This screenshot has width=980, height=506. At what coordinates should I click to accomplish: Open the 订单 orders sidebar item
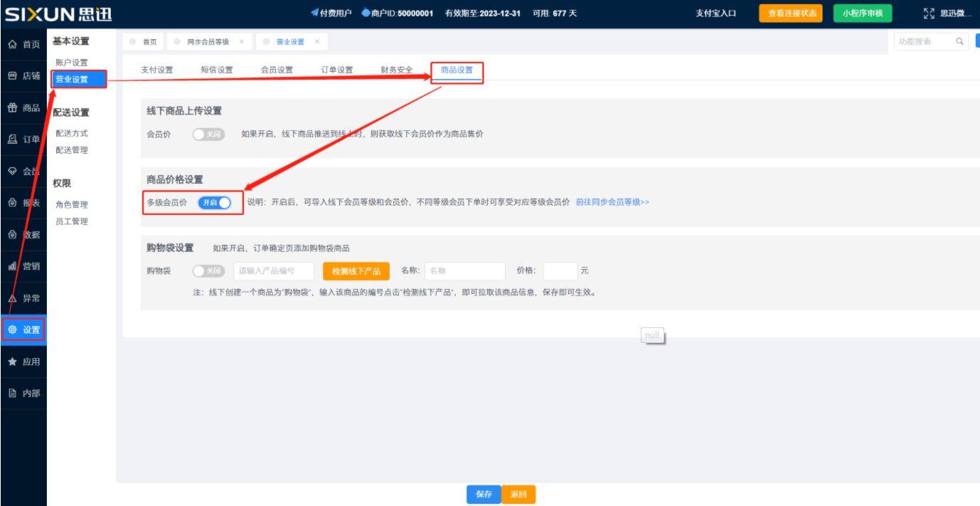pyautogui.click(x=23, y=139)
